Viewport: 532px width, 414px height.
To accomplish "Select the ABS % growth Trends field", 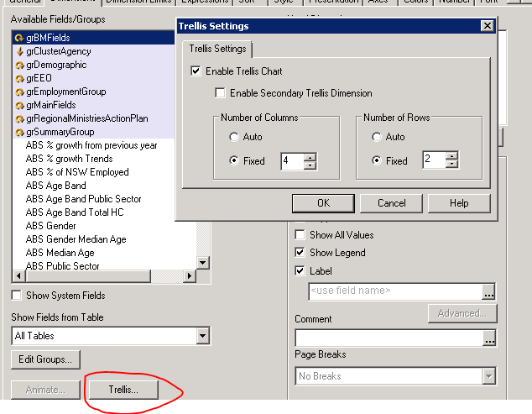I will point(94,159).
